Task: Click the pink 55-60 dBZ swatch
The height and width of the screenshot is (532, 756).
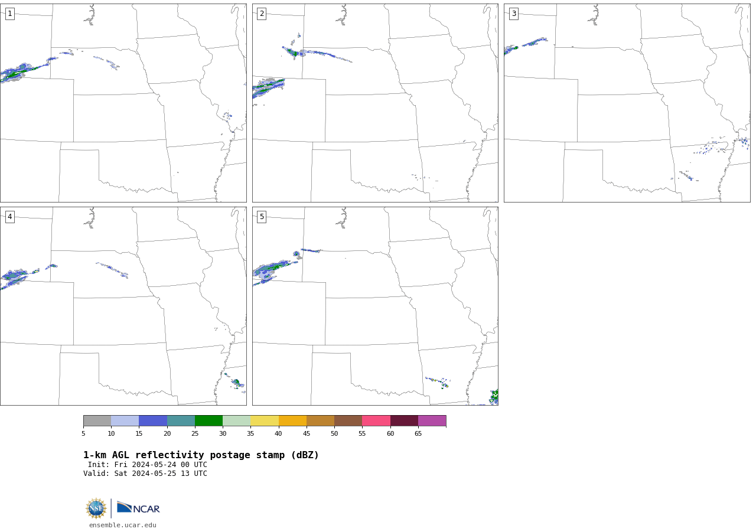Action: [x=376, y=420]
